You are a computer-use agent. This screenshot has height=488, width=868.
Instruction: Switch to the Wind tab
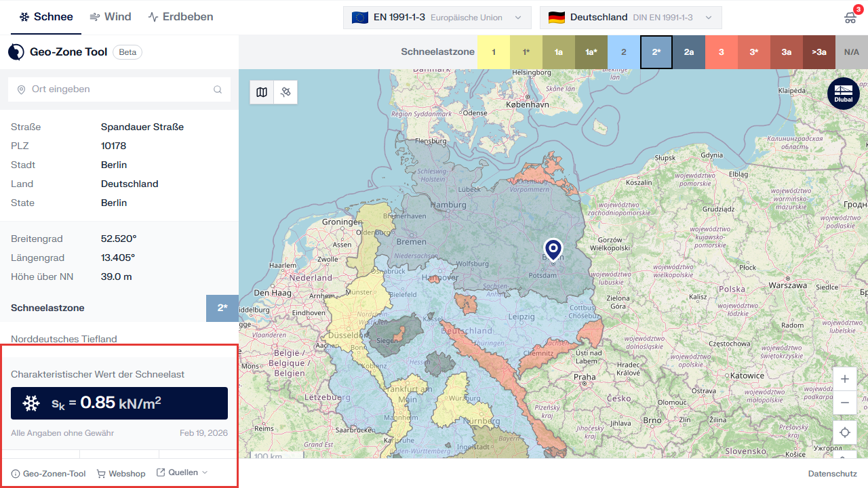pyautogui.click(x=111, y=17)
